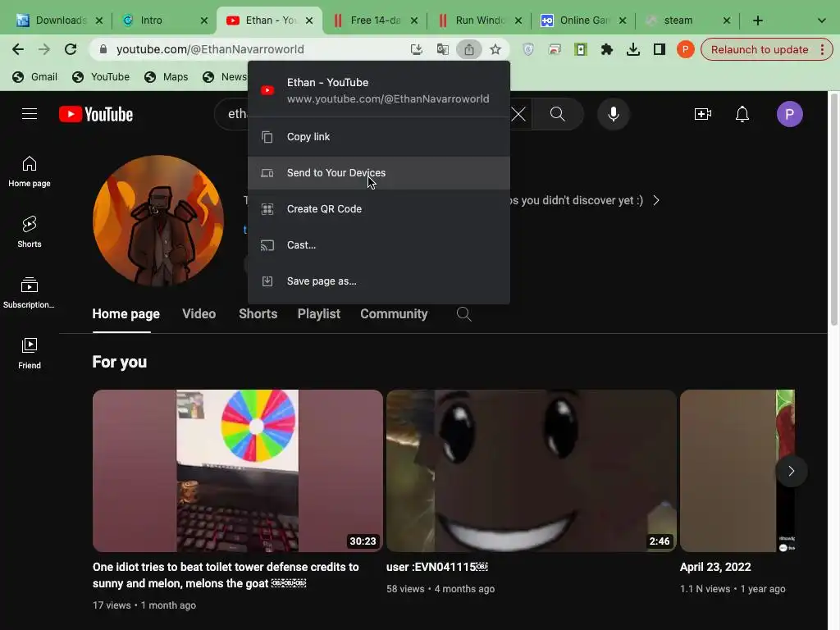Choose Send to Your Devices

click(x=379, y=172)
